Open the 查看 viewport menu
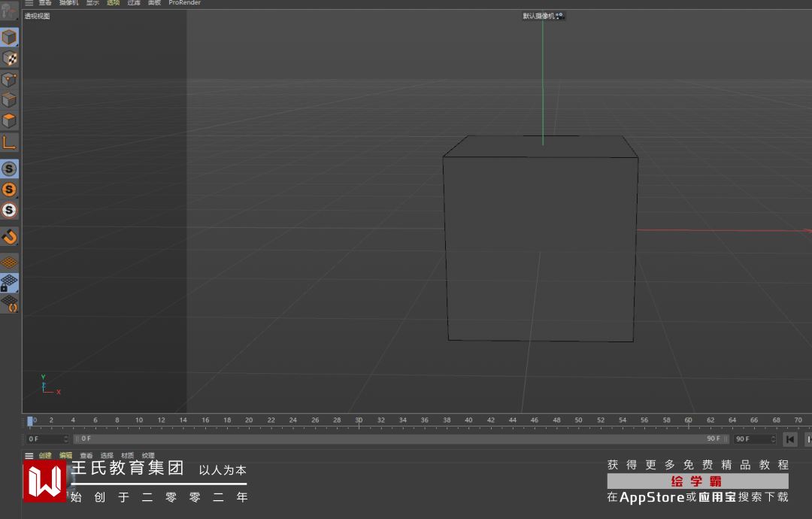This screenshot has width=812, height=519. pos(45,2)
